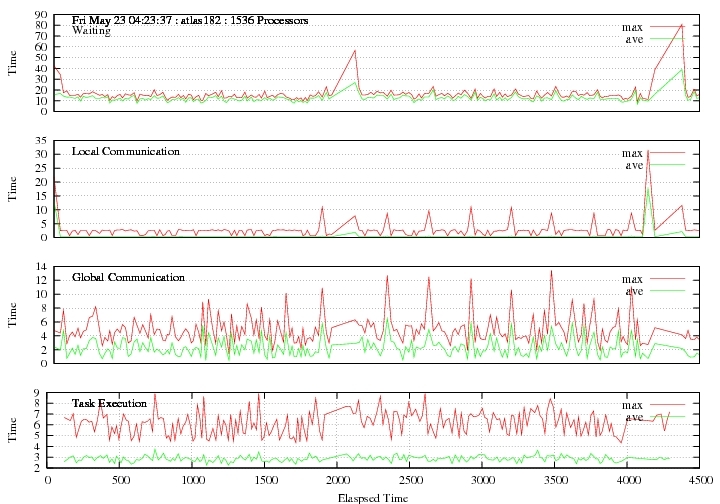Viewport: 720px width, 504px height.
Task: Click the 'Time' y-axis label of Task Execution chart
Action: pyautogui.click(x=12, y=430)
